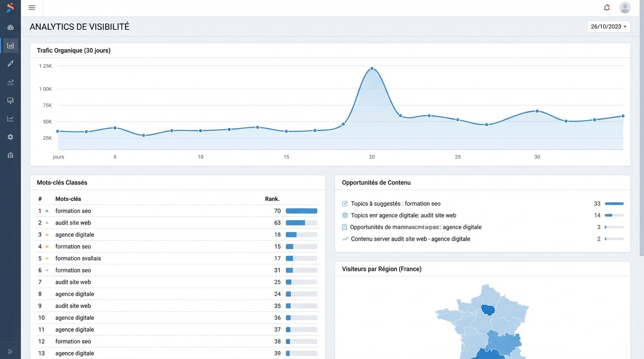
Task: Open the bar chart analytics icon in sidebar
Action: pyautogui.click(x=10, y=45)
